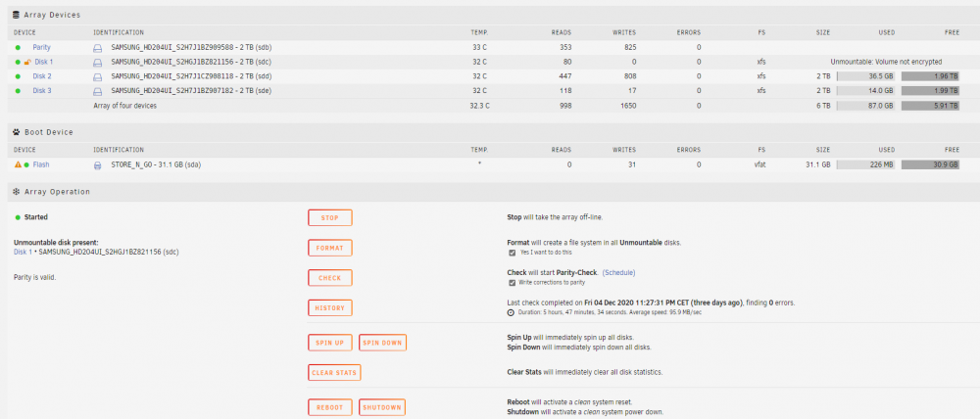This screenshot has height=419, width=980.
Task: Click the Boot Device paw icon
Action: (x=17, y=132)
